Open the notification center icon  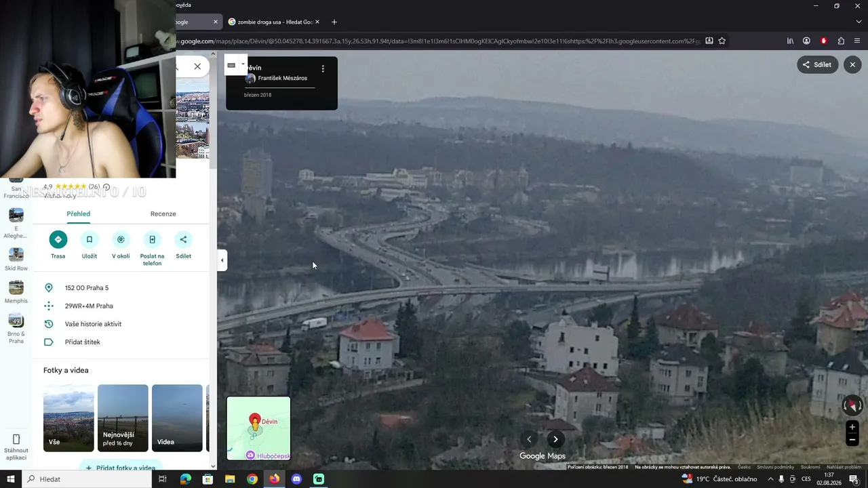(854, 479)
